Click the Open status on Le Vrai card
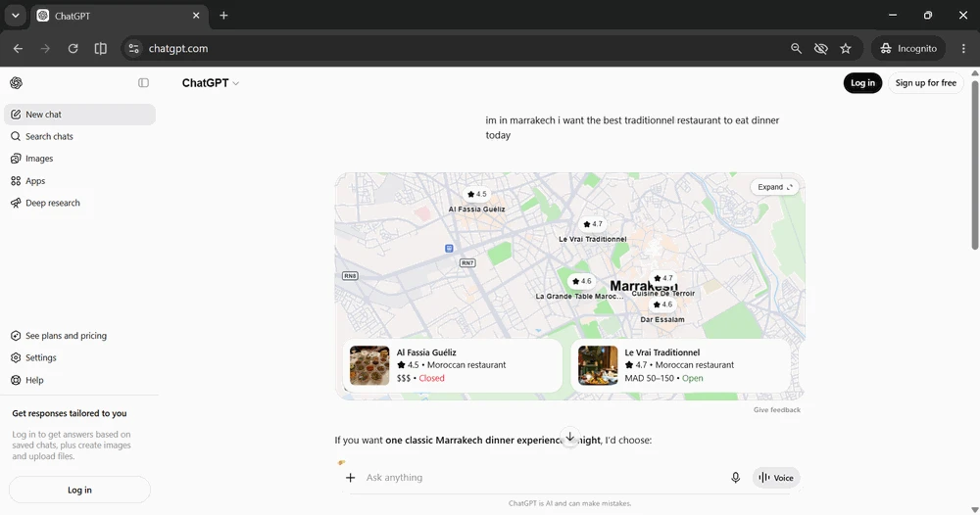 pyautogui.click(x=693, y=378)
